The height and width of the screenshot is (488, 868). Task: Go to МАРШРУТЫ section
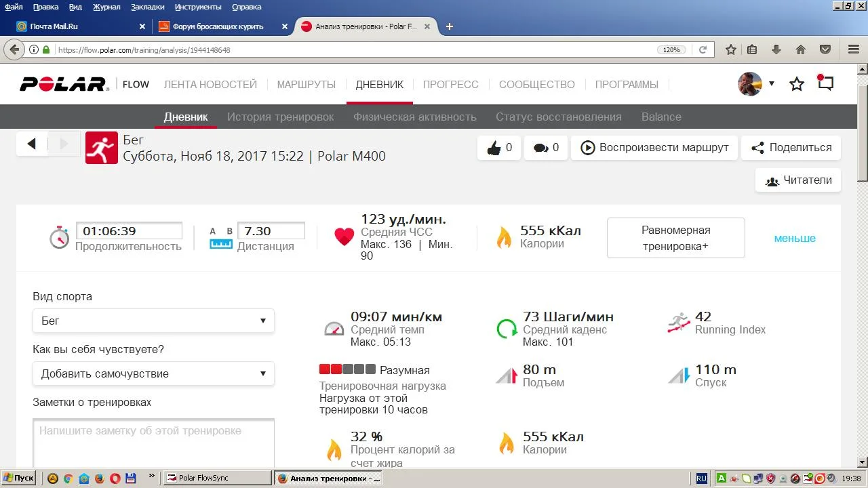[x=307, y=85]
